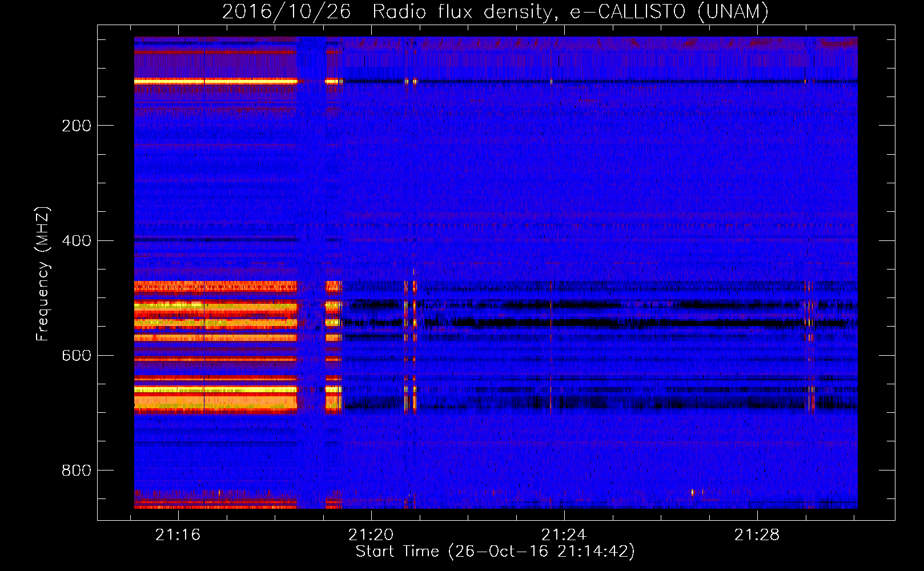924x571 pixels.
Task: Click the '21:16' time tick label
Action: (x=178, y=535)
